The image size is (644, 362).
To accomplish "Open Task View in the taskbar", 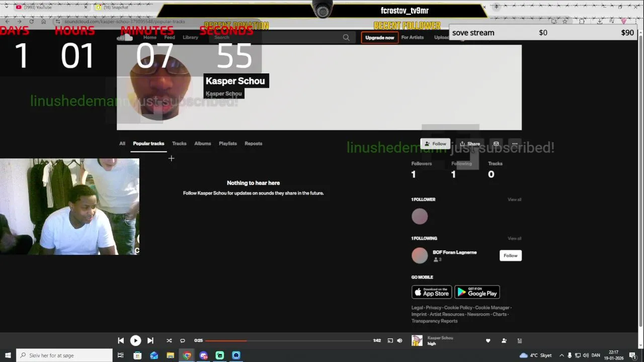I will [121, 355].
